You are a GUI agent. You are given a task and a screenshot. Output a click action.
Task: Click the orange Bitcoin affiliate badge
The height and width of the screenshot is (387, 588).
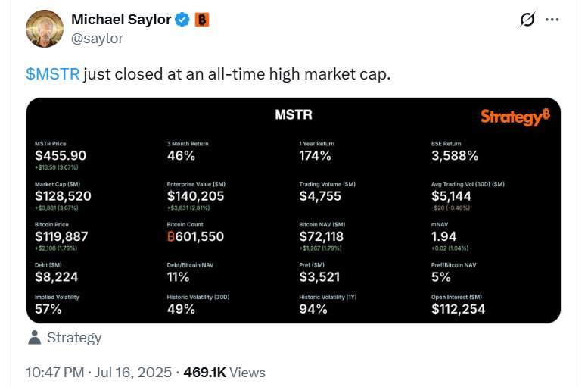(202, 20)
